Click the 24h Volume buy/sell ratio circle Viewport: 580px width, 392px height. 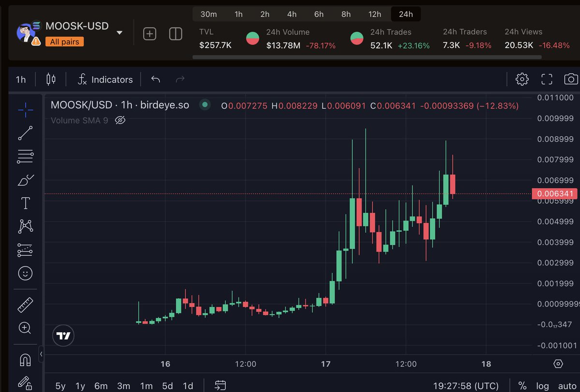253,38
